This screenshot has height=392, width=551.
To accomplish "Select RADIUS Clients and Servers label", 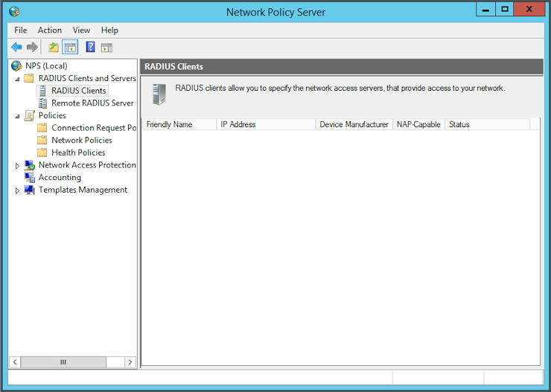I will click(x=87, y=78).
